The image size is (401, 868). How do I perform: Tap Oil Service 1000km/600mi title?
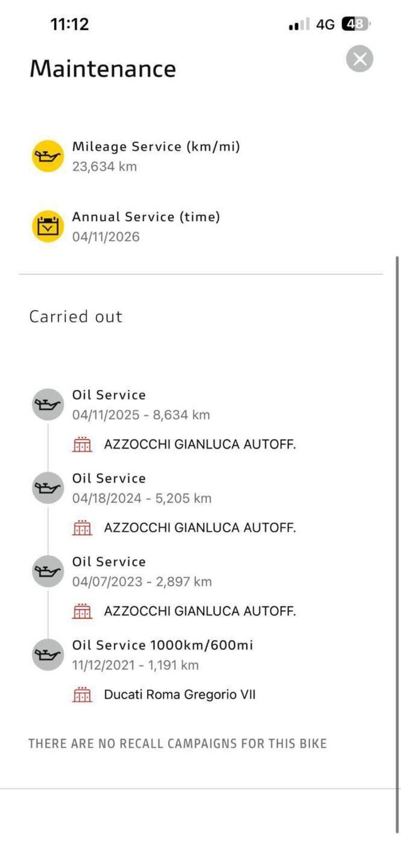click(162, 645)
